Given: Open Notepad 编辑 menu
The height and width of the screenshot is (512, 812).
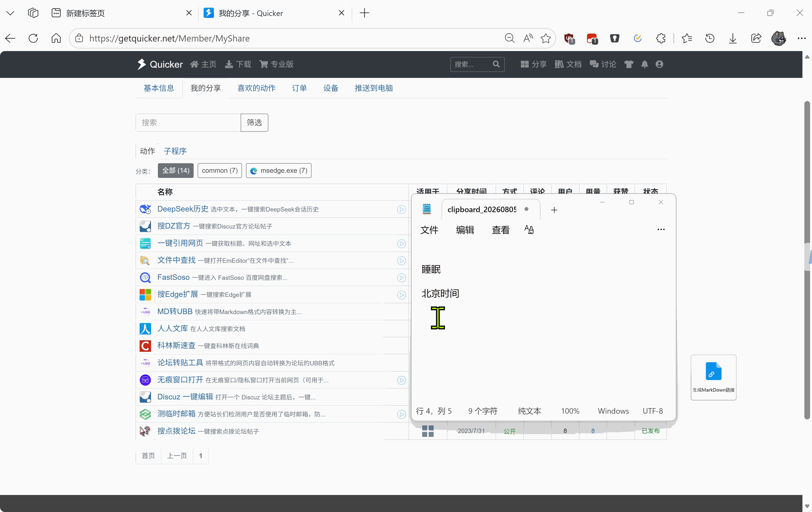Looking at the screenshot, I should point(465,230).
